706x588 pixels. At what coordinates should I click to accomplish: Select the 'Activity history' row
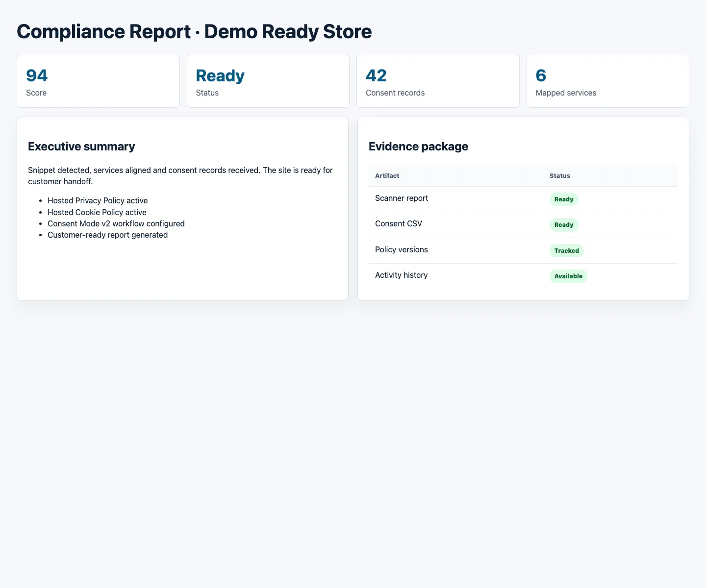[523, 276]
